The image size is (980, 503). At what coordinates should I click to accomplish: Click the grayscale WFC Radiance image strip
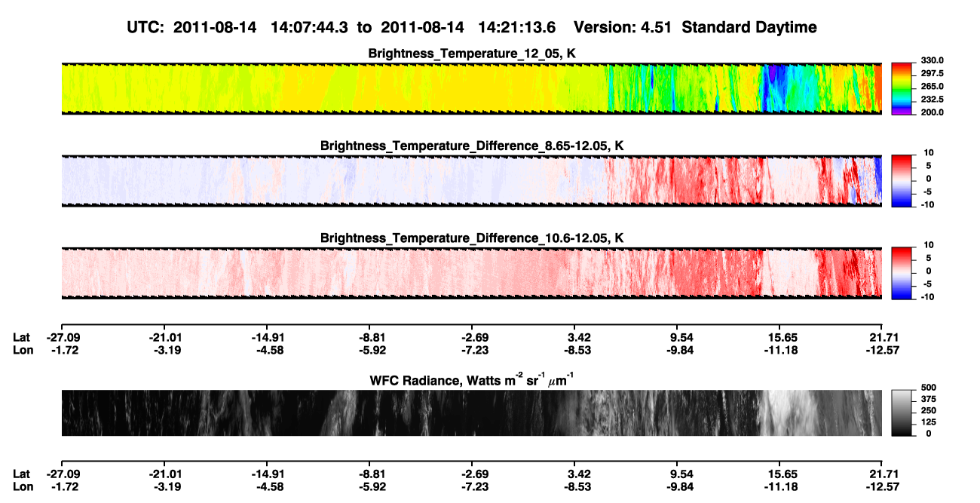471,413
